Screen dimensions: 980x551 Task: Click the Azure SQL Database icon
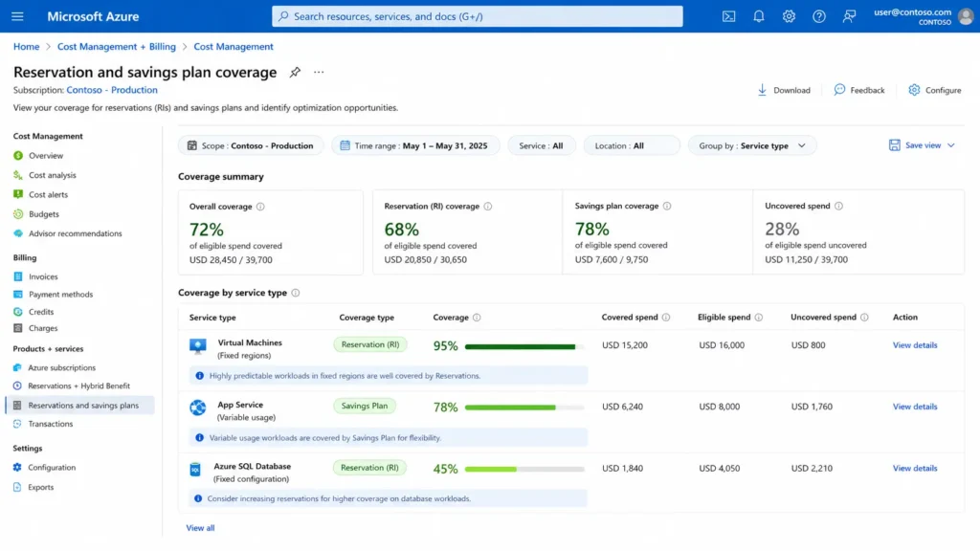[195, 469]
